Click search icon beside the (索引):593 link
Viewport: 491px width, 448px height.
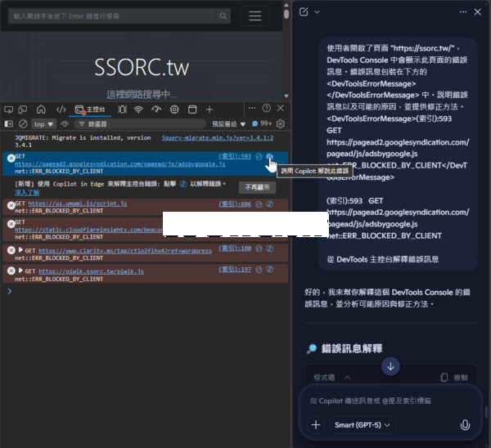[x=259, y=157]
